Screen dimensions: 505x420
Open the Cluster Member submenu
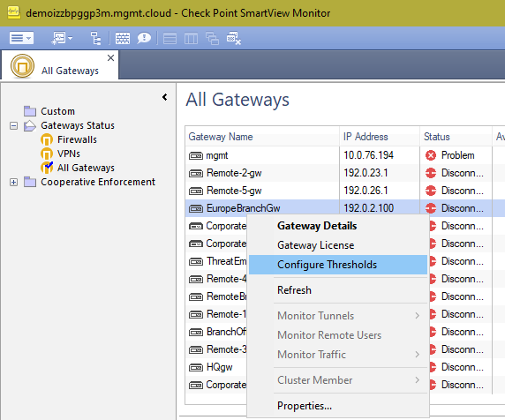[x=338, y=380]
